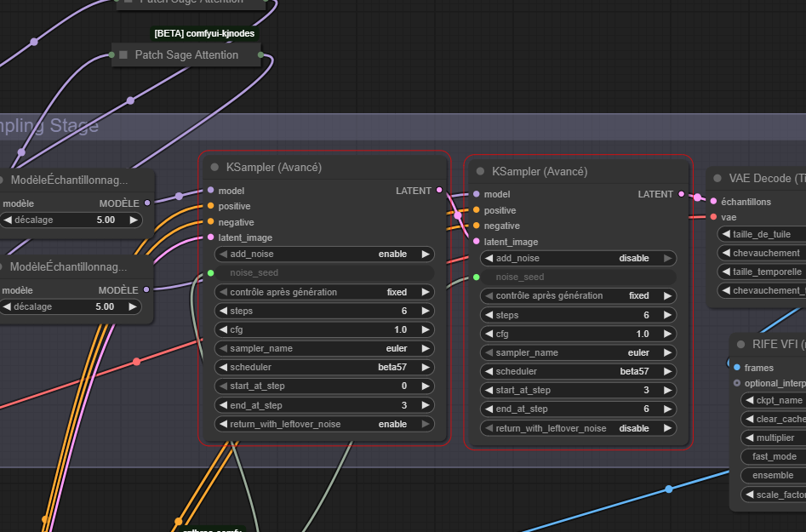Click the [BETA] comfyui-kjnodes badge
Image resolution: width=806 pixels, height=532 pixels.
[204, 33]
